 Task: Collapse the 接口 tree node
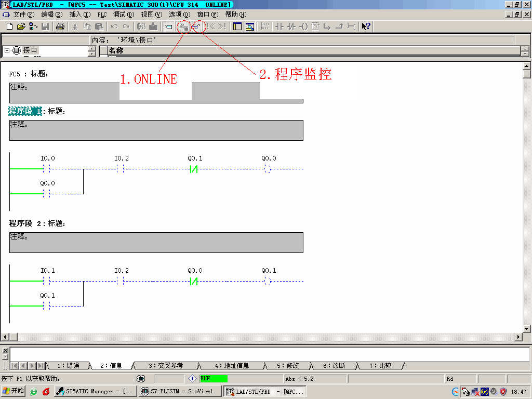click(7, 50)
